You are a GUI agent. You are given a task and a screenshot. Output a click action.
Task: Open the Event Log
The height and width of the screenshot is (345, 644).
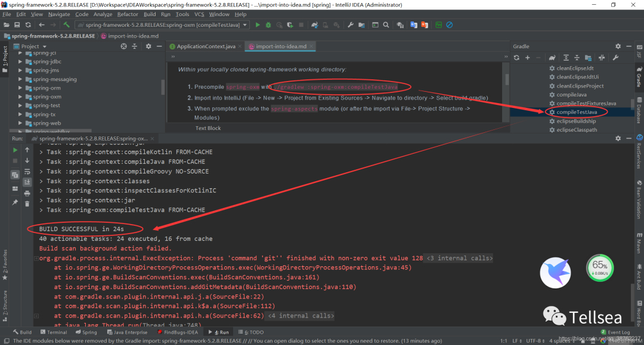615,332
